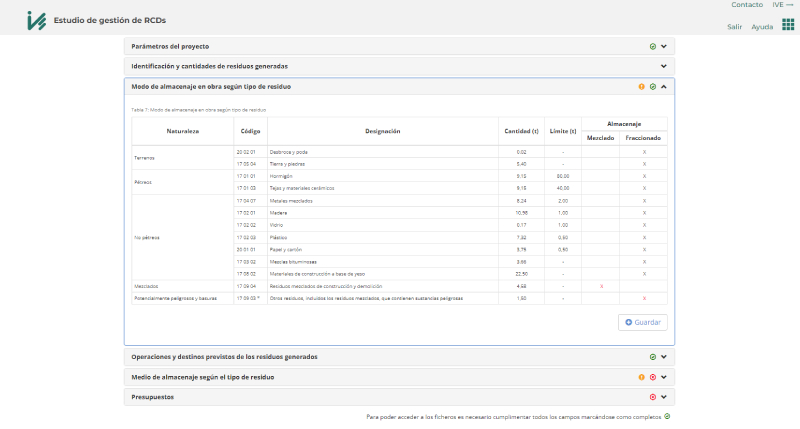Toggle Fraccionado X for yeso materials row
This screenshot has height=429, width=800.
point(644,274)
